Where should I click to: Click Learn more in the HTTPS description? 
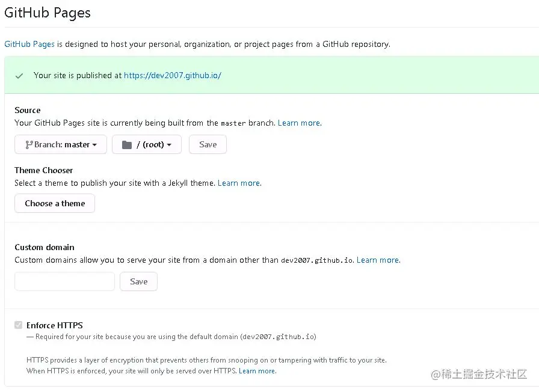257,371
